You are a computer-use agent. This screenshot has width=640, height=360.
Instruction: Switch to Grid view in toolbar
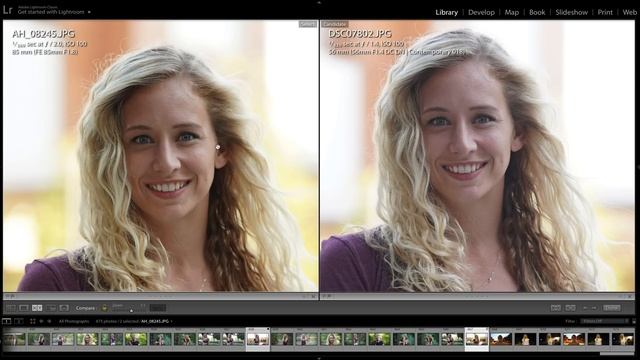point(11,308)
